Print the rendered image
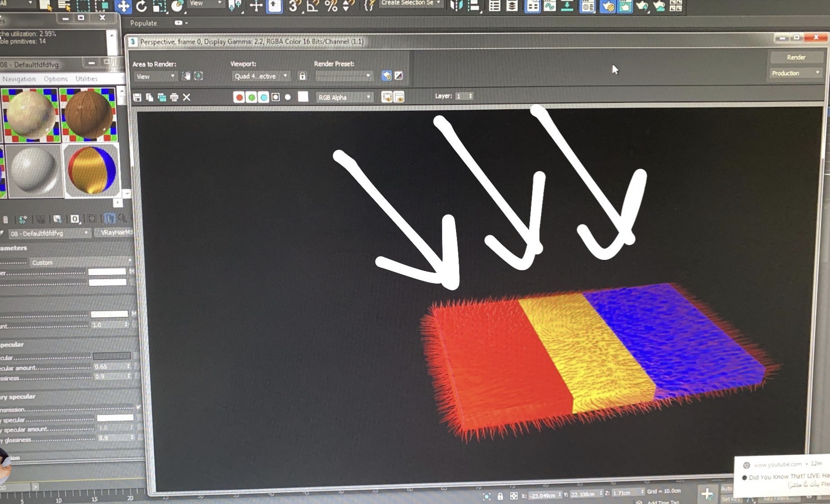Screen dimensions: 830x504 pos(174,97)
